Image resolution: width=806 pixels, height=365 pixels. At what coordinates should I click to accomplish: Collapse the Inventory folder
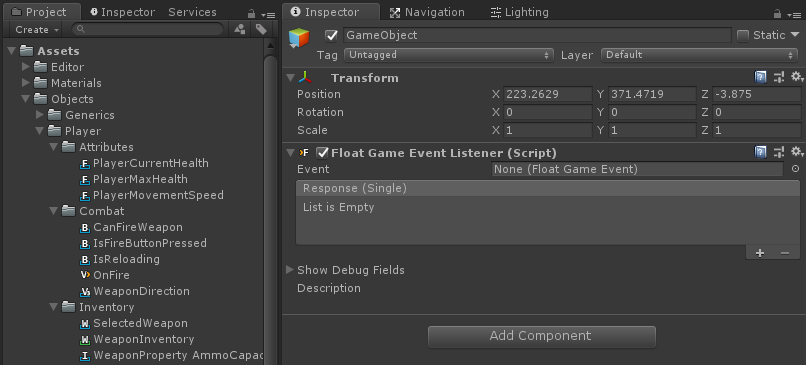tap(54, 307)
